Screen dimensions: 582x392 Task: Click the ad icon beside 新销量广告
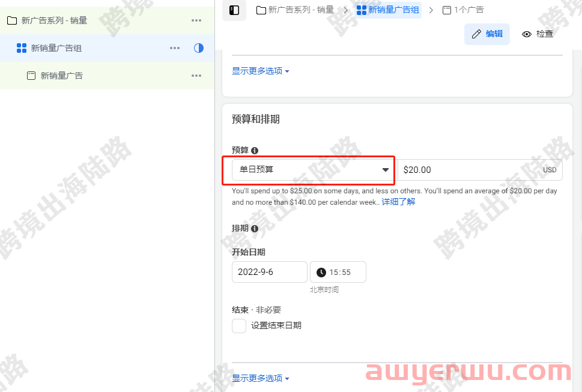(x=31, y=76)
